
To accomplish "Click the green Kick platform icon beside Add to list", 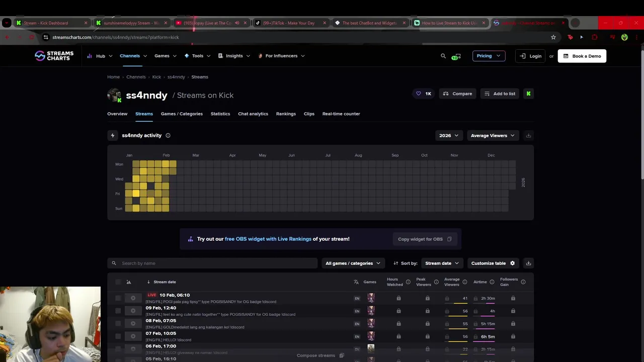I will tap(528, 94).
